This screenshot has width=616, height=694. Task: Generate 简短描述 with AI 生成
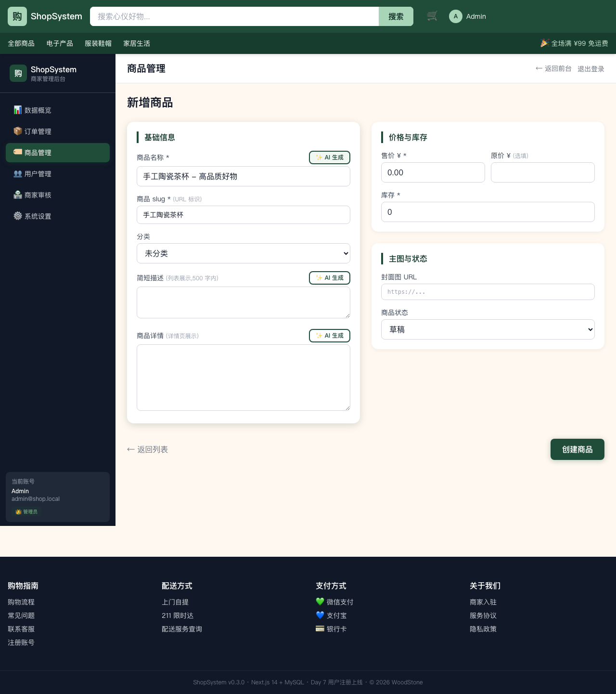pos(330,278)
